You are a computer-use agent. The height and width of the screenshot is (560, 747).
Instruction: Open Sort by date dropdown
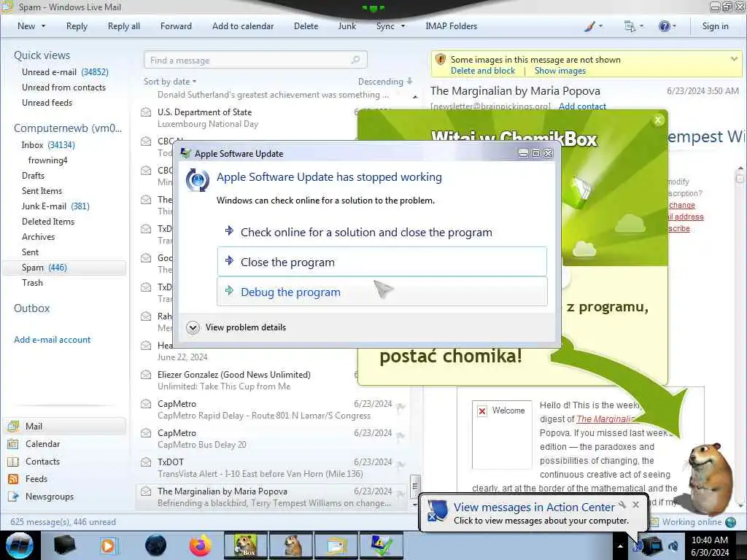(x=170, y=82)
